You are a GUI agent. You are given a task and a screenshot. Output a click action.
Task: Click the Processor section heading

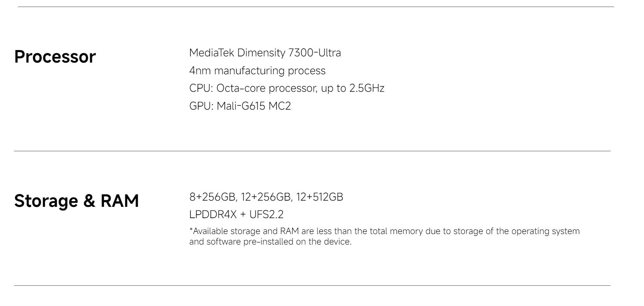pyautogui.click(x=55, y=57)
